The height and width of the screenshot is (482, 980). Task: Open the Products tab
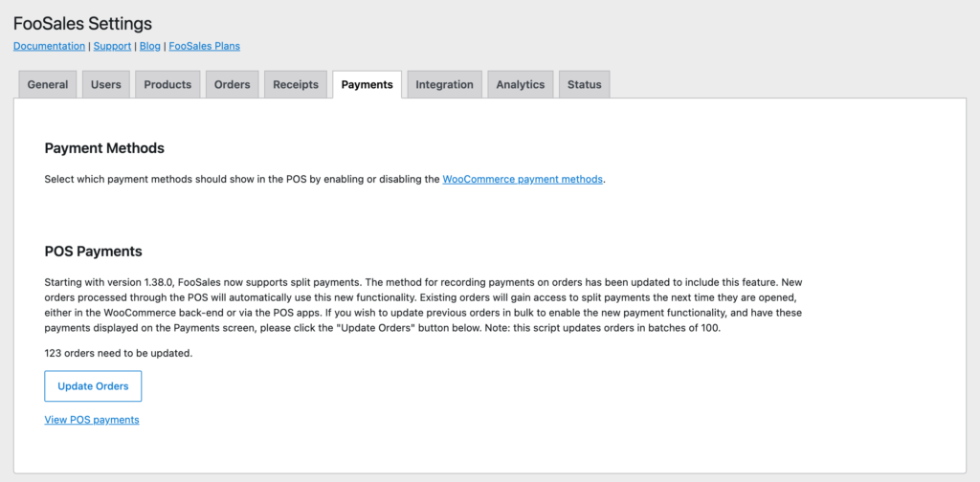167,84
